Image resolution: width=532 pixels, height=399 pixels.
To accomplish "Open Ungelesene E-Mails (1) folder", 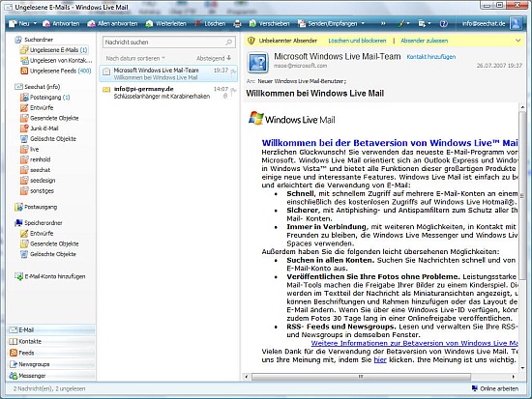I will tap(54, 50).
